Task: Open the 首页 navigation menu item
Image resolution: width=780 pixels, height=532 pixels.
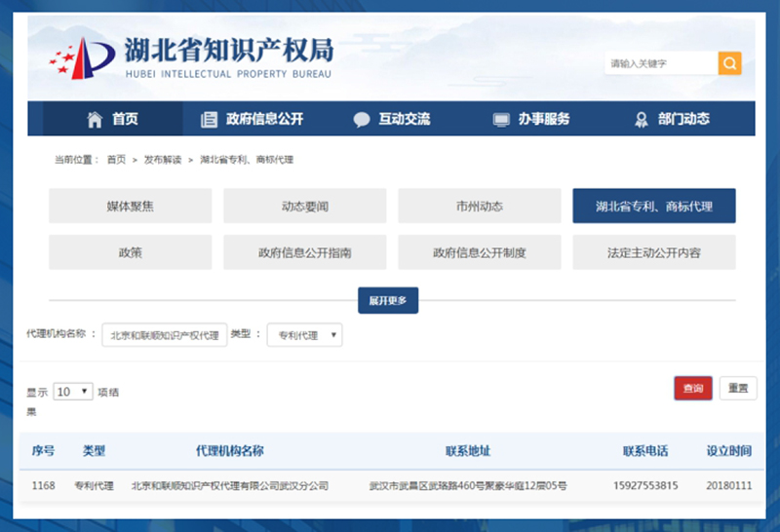Action: pyautogui.click(x=112, y=119)
